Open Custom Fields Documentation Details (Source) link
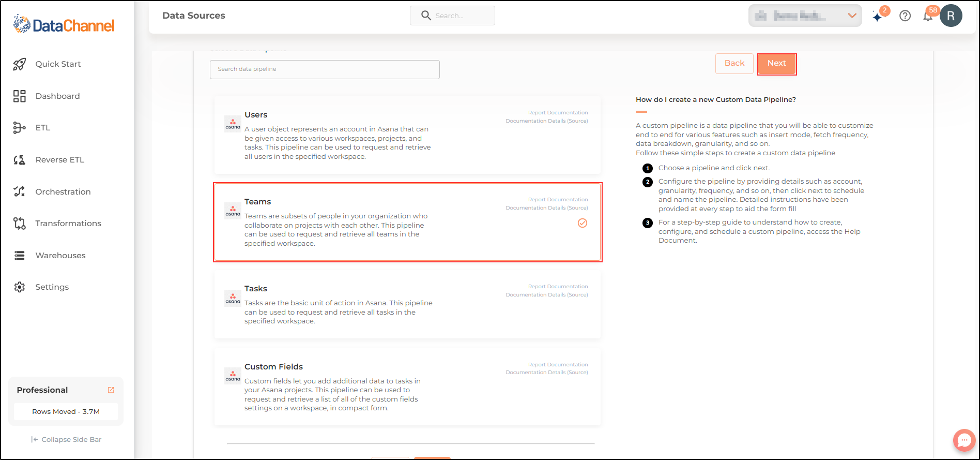The image size is (980, 460). 547,373
